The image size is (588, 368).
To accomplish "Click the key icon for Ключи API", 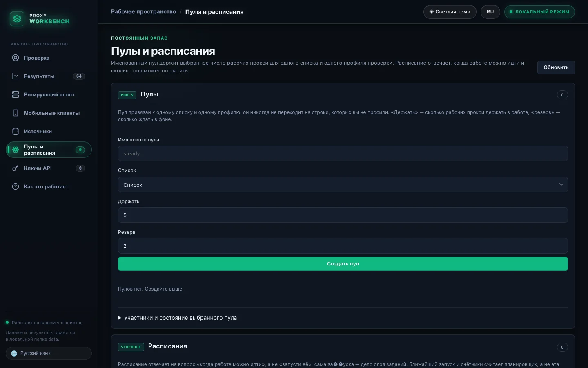I will pos(16,168).
